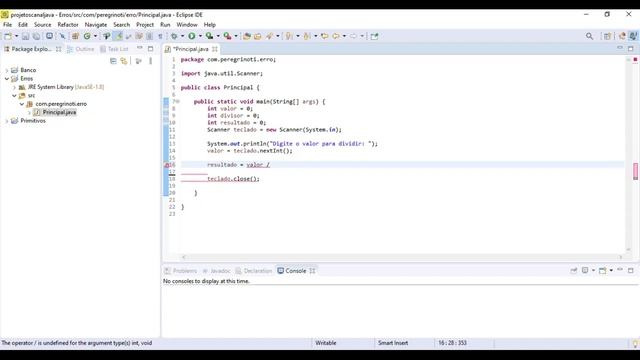Viewport: 640px width, 360px height.
Task: Click the New Java Class green icon
Action: point(87,36)
